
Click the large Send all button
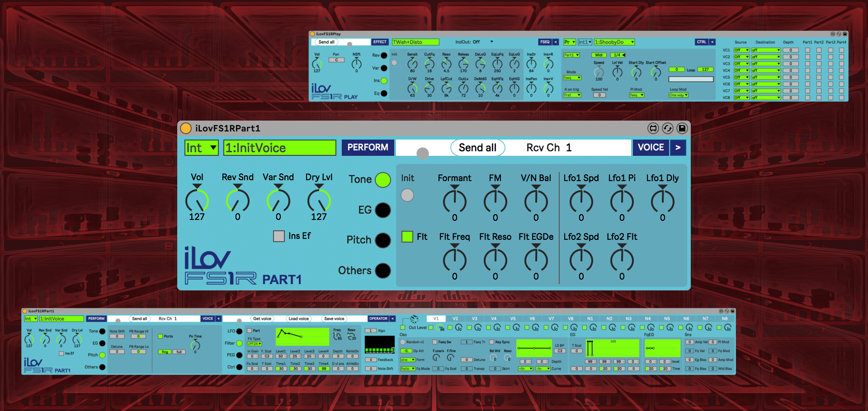tap(477, 148)
